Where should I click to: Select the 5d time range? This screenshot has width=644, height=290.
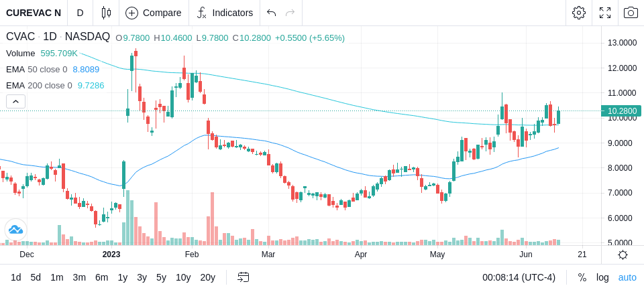36,277
